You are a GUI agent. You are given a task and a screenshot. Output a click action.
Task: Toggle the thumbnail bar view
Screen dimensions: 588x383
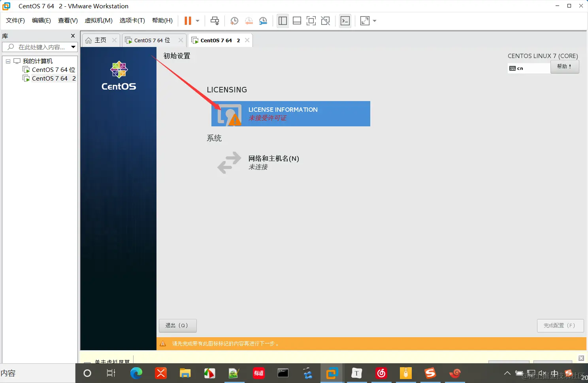[297, 21]
